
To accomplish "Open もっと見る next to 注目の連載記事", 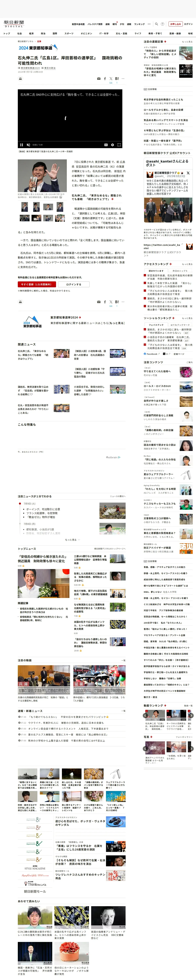I will [x=187, y=42].
